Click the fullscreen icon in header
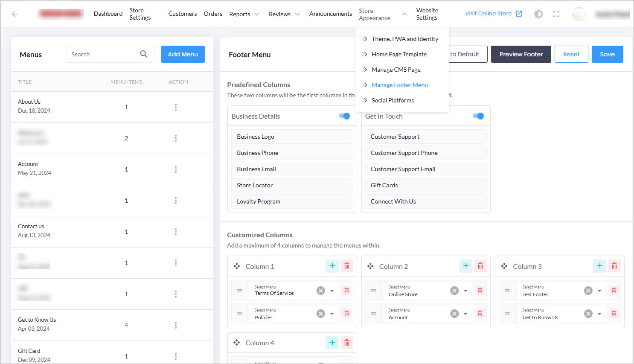Image resolution: width=634 pixels, height=364 pixels. (556, 14)
